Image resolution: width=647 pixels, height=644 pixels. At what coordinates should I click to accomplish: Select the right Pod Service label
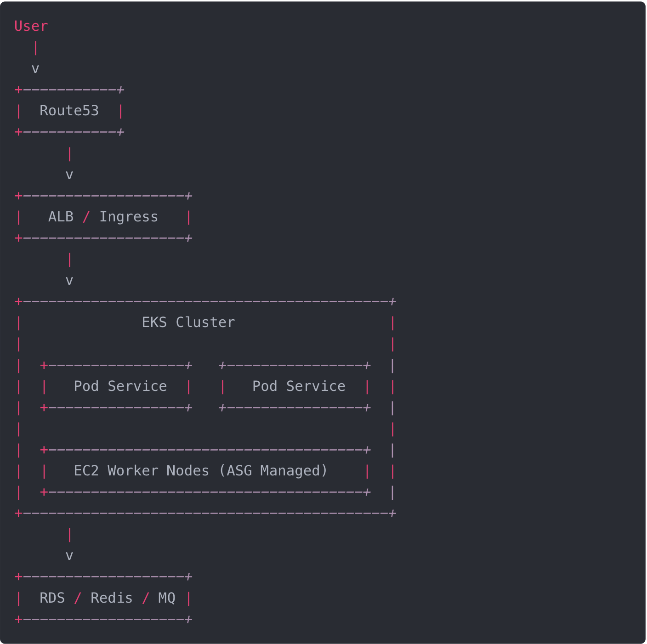299,386
